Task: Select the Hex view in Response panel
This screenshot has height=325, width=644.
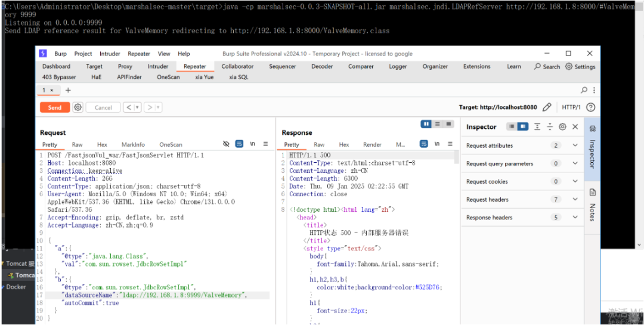Action: click(x=344, y=145)
